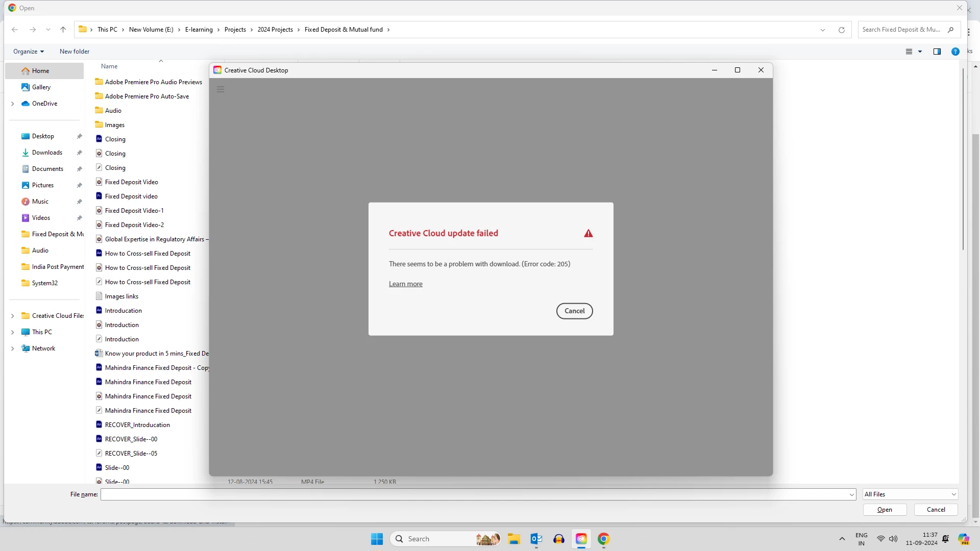Image resolution: width=980 pixels, height=551 pixels.
Task: Click the Windows Start button
Action: (x=377, y=539)
